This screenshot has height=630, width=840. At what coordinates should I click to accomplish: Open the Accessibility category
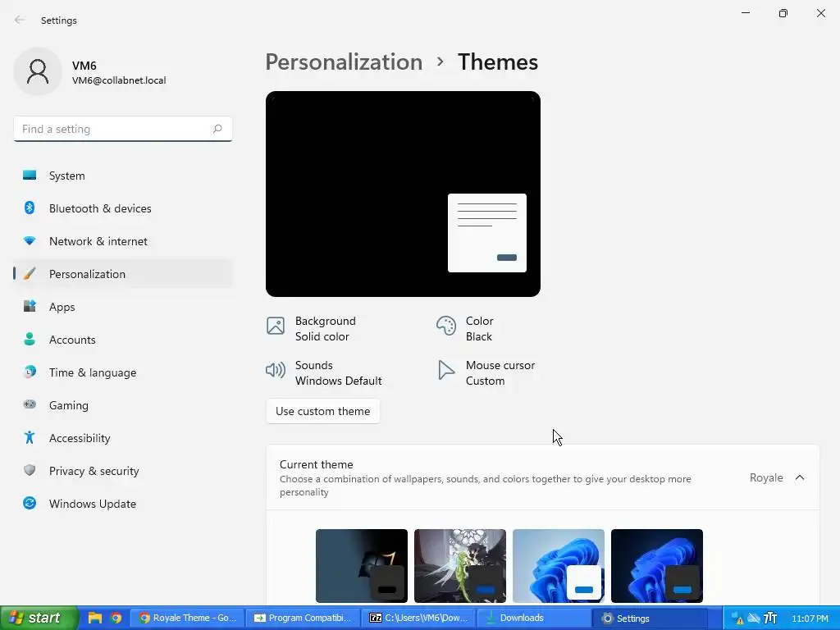point(123,438)
